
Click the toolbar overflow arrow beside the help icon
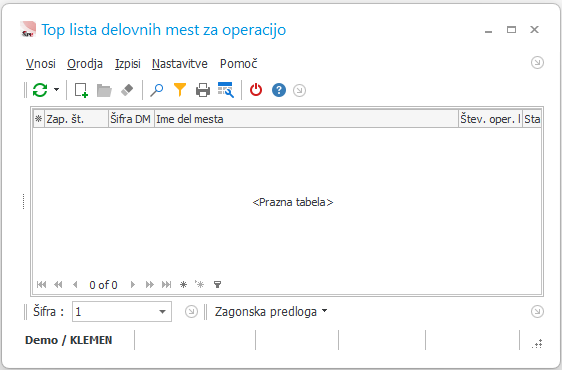pos(299,90)
